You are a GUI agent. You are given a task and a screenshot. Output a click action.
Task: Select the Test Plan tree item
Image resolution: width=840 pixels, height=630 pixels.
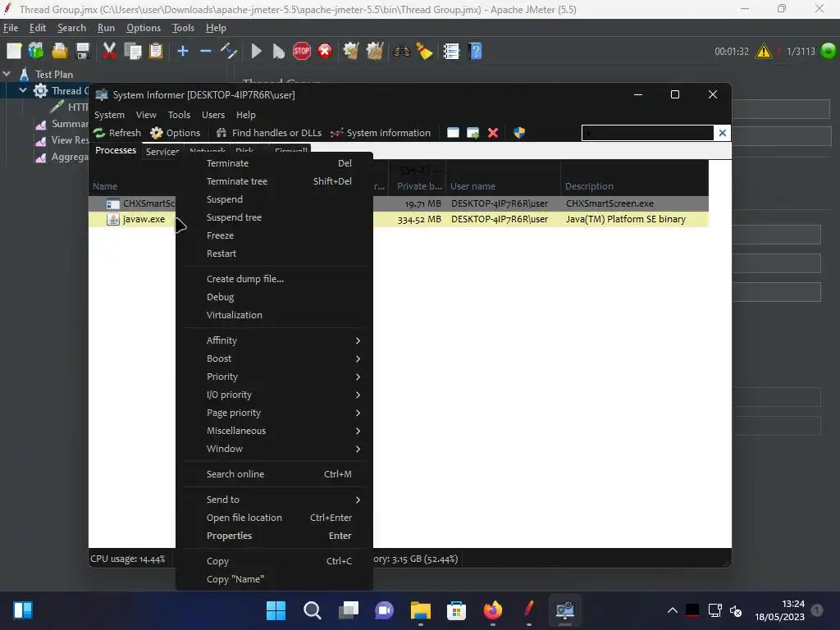(x=53, y=75)
